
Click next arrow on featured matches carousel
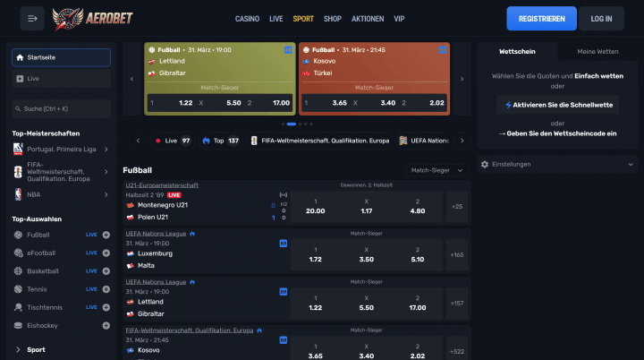(x=462, y=79)
